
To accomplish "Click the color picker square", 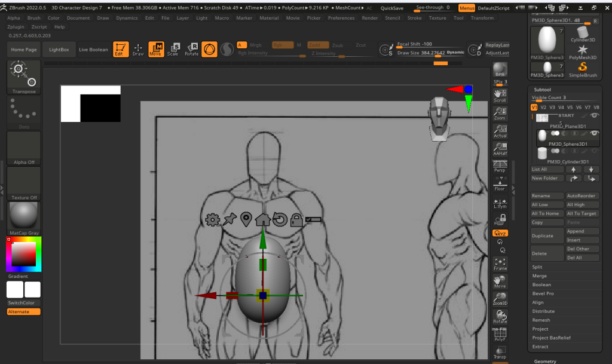I will point(24,255).
